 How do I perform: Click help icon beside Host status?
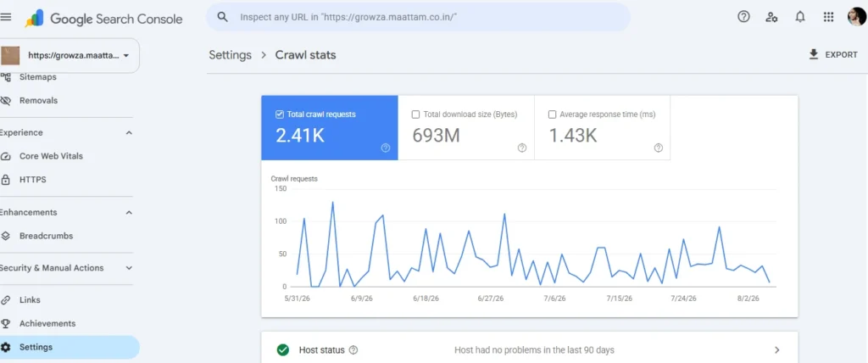point(353,350)
